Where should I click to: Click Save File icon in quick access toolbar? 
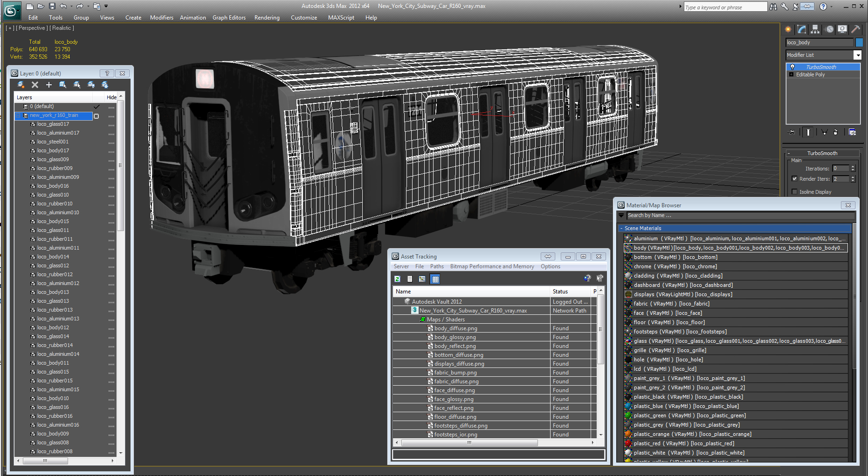pos(52,6)
